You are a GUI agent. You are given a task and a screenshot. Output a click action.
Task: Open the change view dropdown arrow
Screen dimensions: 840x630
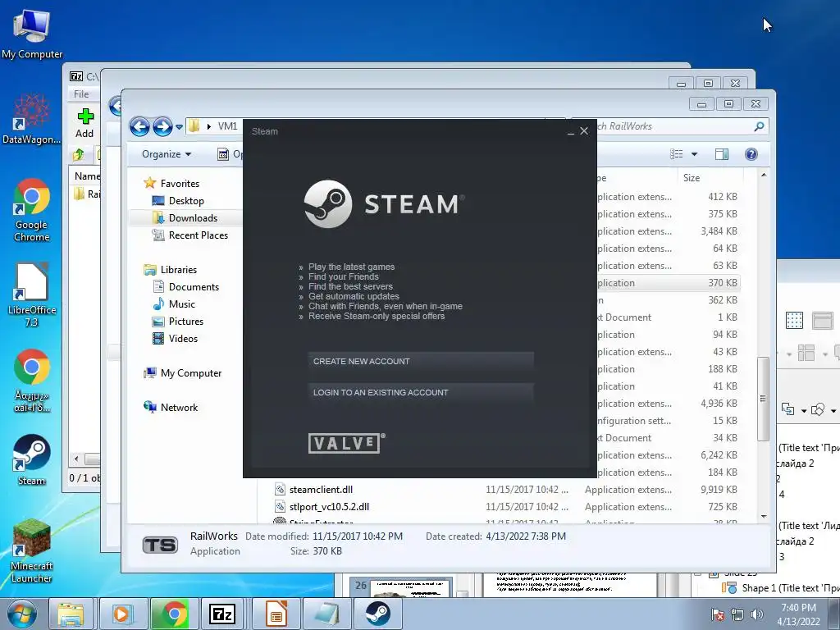694,154
